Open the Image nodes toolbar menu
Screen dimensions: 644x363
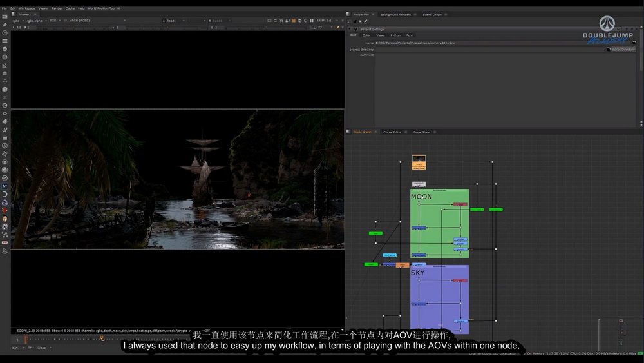pos(5,17)
